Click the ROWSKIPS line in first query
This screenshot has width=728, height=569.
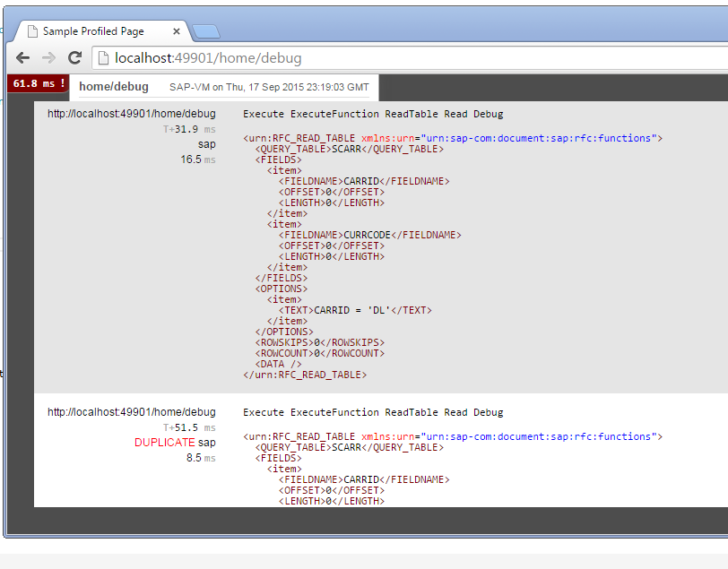[x=320, y=342]
